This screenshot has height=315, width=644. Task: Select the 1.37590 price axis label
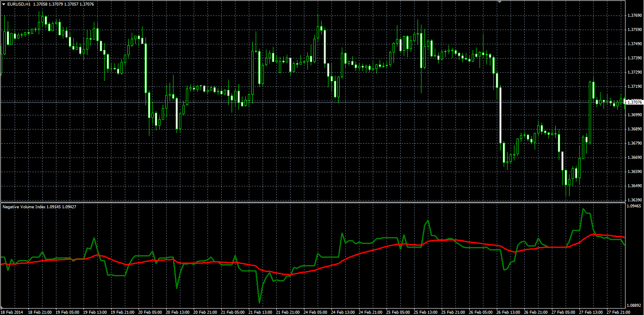635,30
